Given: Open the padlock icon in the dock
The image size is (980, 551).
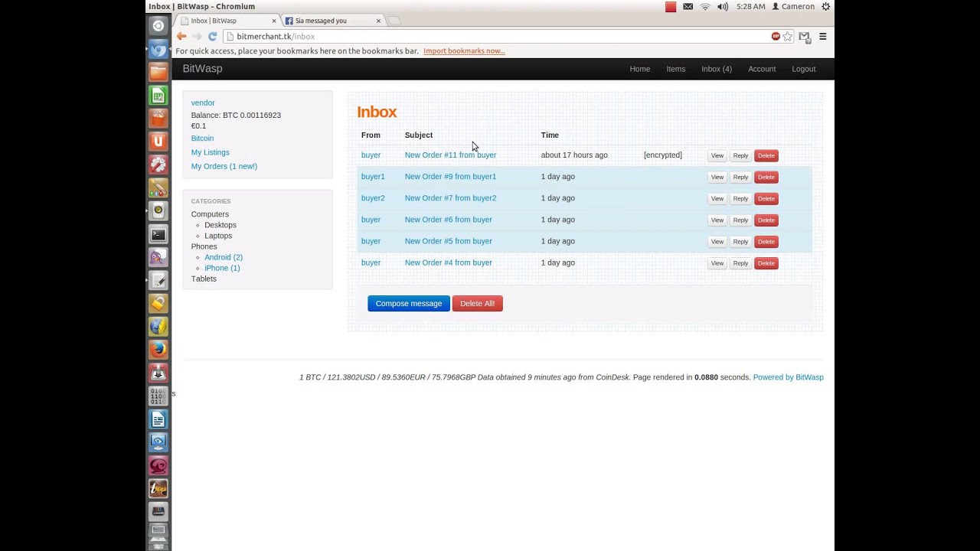Looking at the screenshot, I should tap(158, 304).
